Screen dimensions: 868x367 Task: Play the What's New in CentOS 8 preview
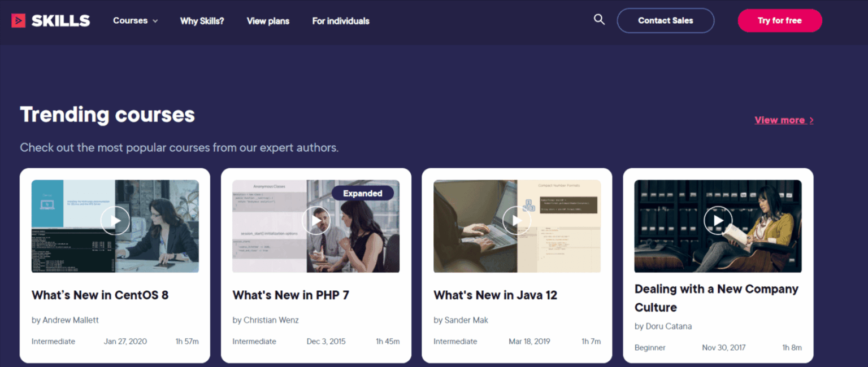115,220
